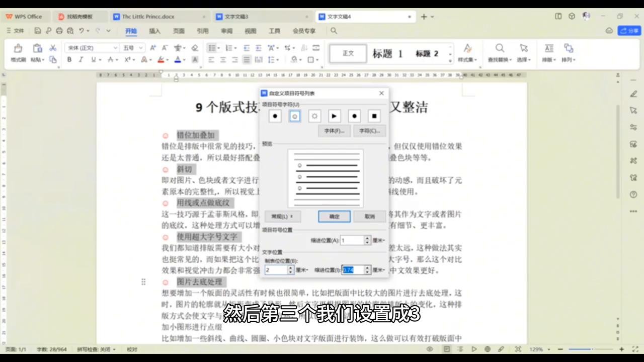Open 厘米 unit dropdown beside 缩进位置(A)

(379, 240)
